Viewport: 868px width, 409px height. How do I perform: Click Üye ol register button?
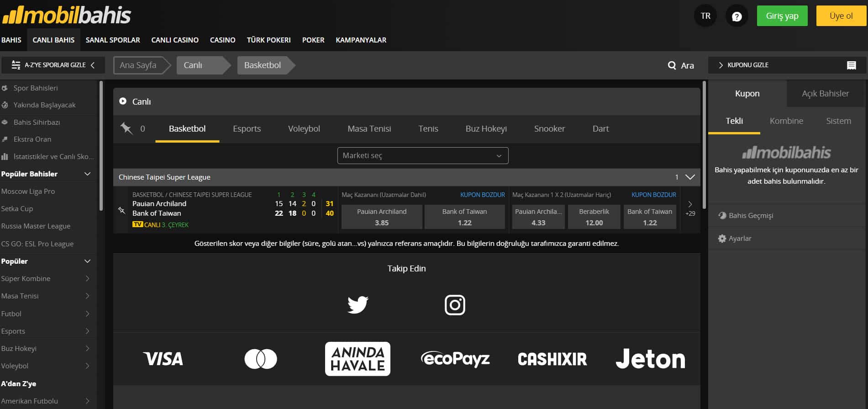pyautogui.click(x=841, y=16)
